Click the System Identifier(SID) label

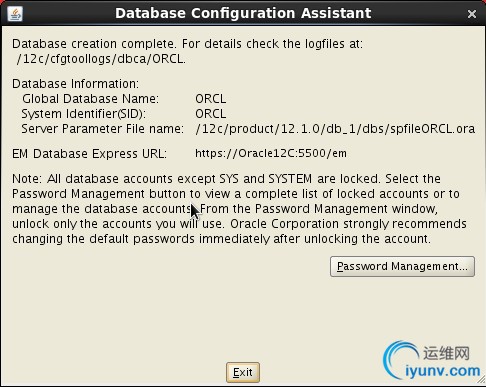[x=83, y=114]
